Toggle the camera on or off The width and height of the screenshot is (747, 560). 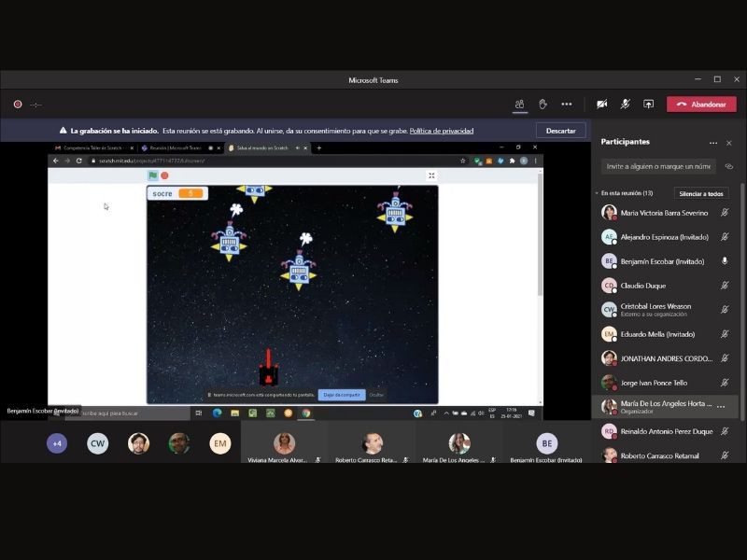pyautogui.click(x=602, y=105)
